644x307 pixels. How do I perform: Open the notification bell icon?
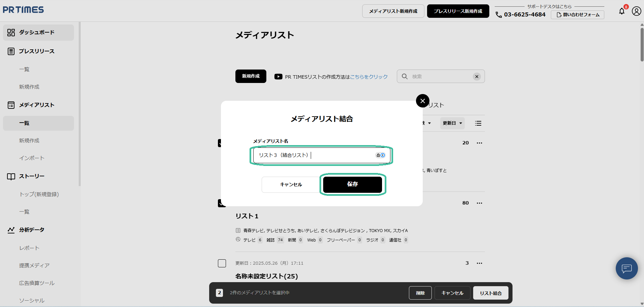coord(622,11)
